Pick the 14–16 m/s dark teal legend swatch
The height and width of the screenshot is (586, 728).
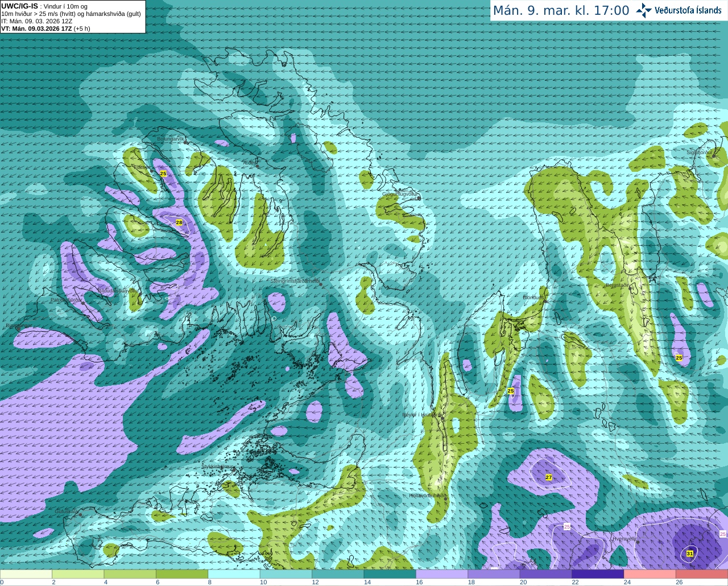(x=390, y=574)
